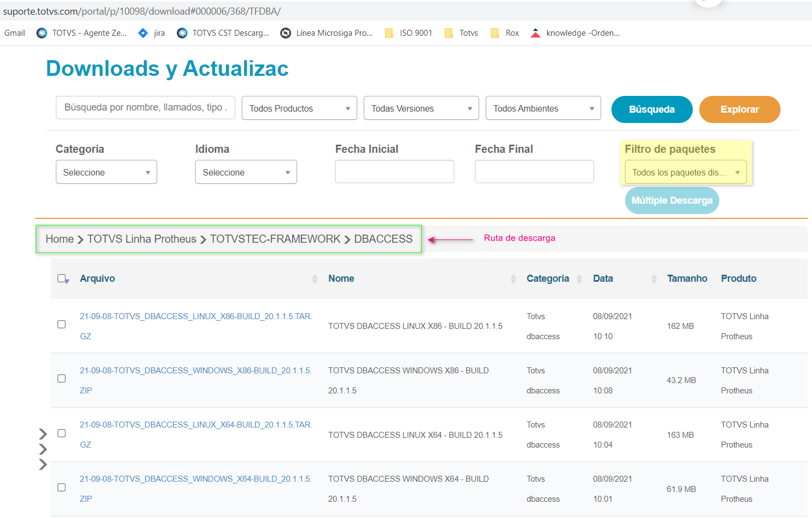Viewport: 812px width, 518px height.
Task: Click the Produto column header
Action: tap(739, 279)
